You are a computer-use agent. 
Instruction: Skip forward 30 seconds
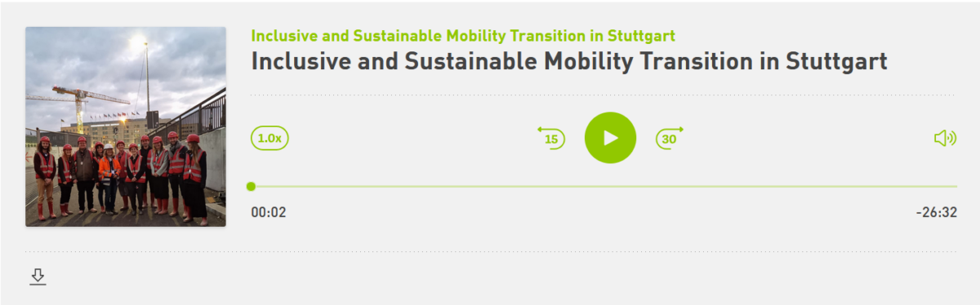click(670, 138)
